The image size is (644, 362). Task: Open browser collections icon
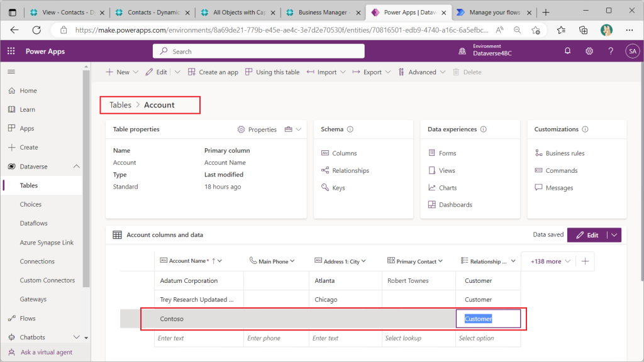pyautogui.click(x=583, y=30)
